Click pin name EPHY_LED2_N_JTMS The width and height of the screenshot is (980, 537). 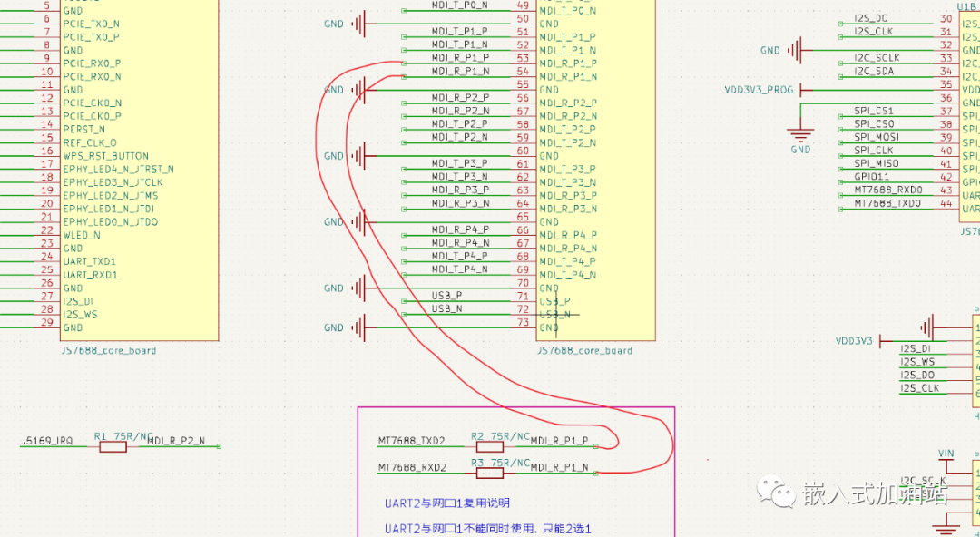[x=110, y=196]
